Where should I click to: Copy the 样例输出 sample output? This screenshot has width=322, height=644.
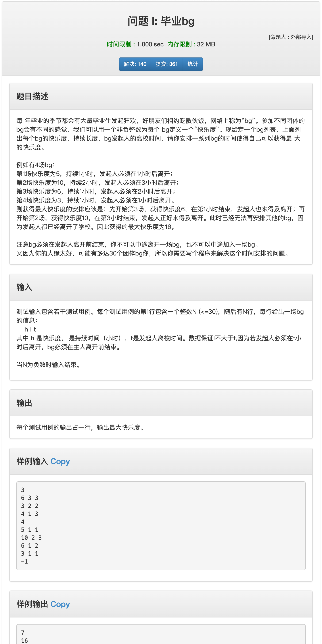click(60, 604)
